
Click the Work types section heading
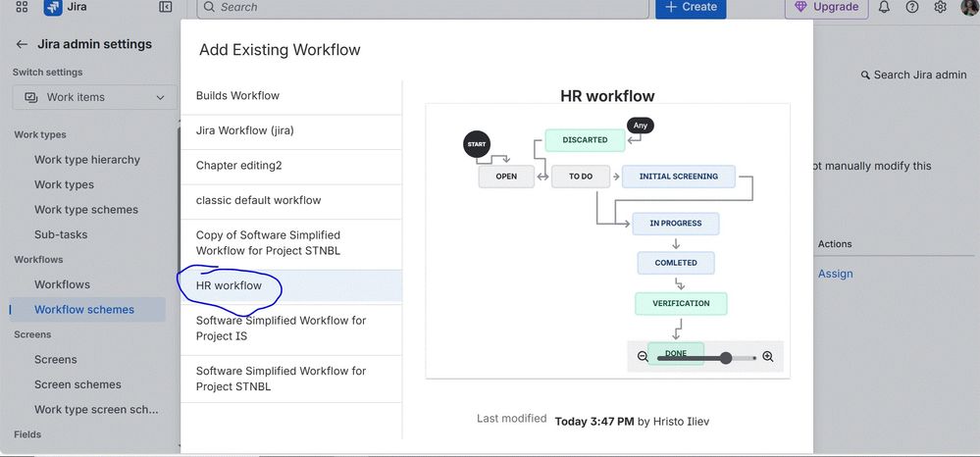40,134
